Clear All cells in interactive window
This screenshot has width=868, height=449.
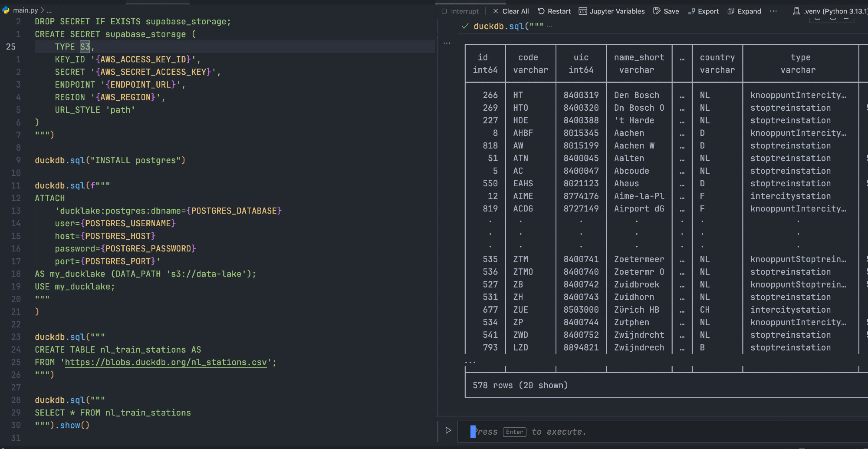(510, 11)
